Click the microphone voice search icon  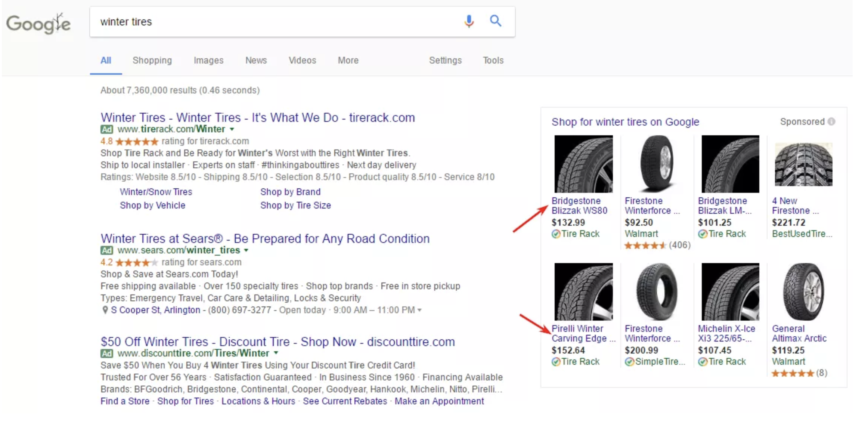(469, 21)
